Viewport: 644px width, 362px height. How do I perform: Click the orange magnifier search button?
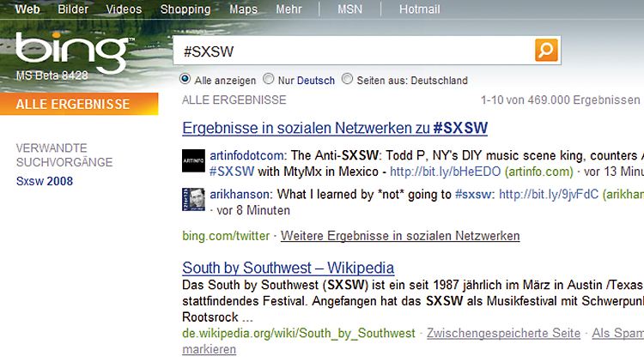pos(546,50)
